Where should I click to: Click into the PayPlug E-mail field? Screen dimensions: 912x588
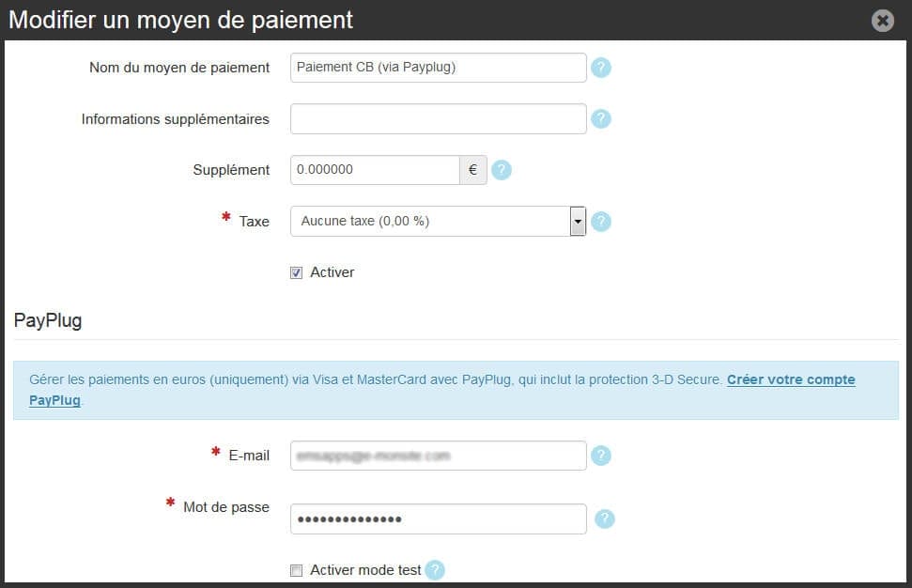(x=438, y=456)
